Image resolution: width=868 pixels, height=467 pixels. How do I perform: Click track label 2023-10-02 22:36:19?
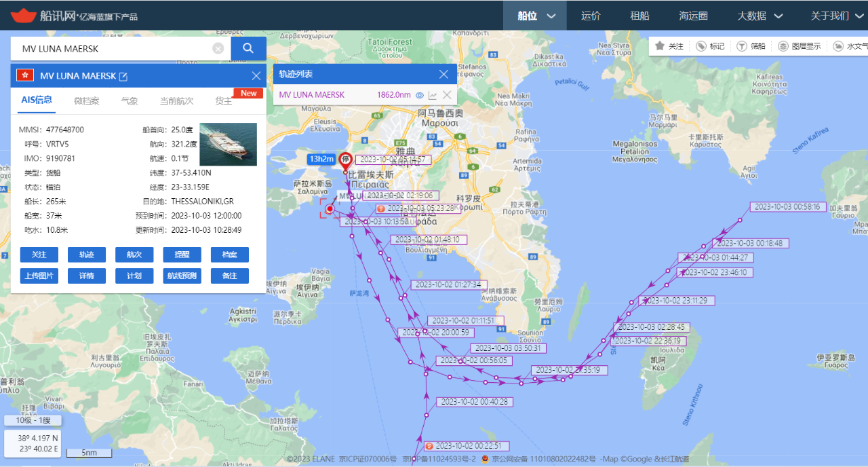click(x=647, y=341)
